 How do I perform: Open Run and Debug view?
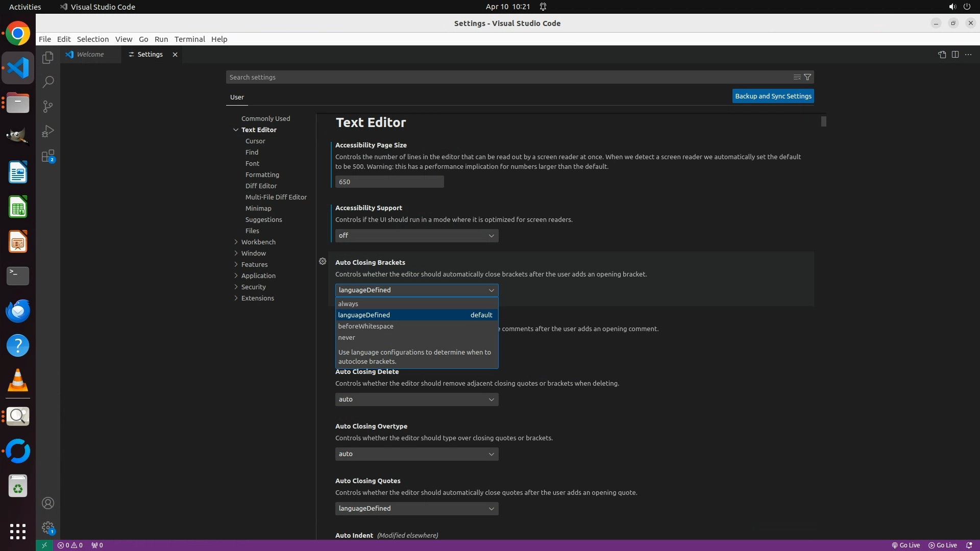(47, 131)
